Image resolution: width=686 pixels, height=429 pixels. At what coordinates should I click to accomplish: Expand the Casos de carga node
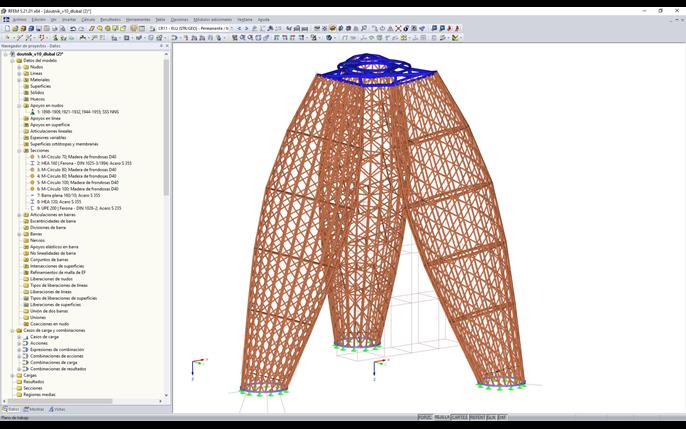(19, 337)
